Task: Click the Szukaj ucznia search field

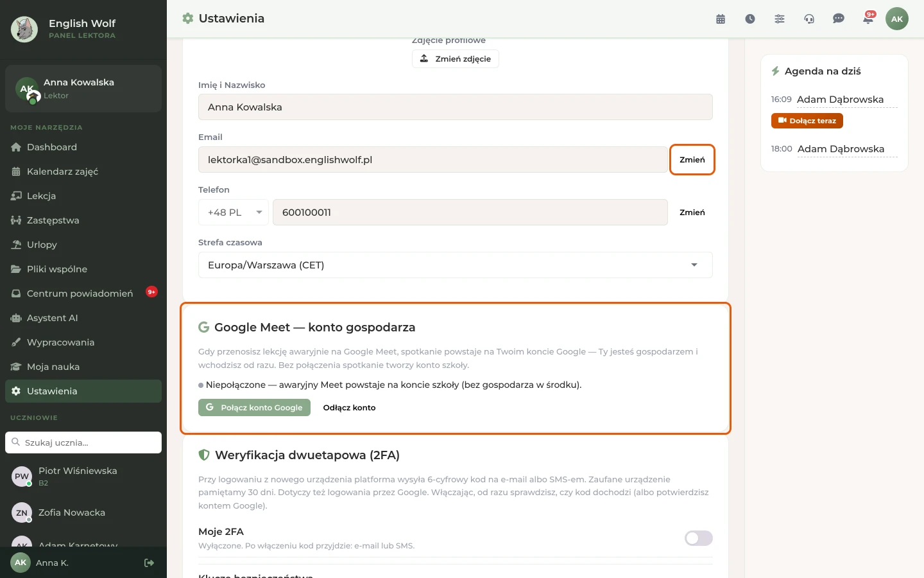Action: tap(83, 442)
